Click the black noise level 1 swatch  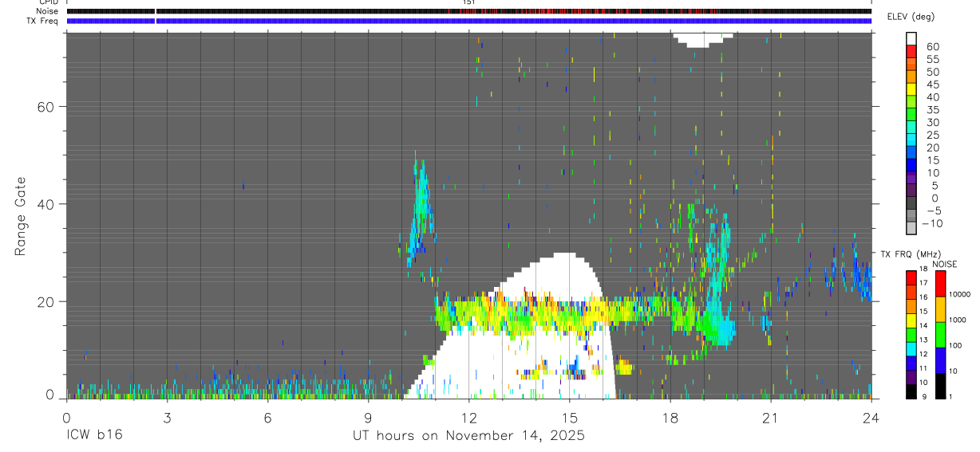coord(941,386)
